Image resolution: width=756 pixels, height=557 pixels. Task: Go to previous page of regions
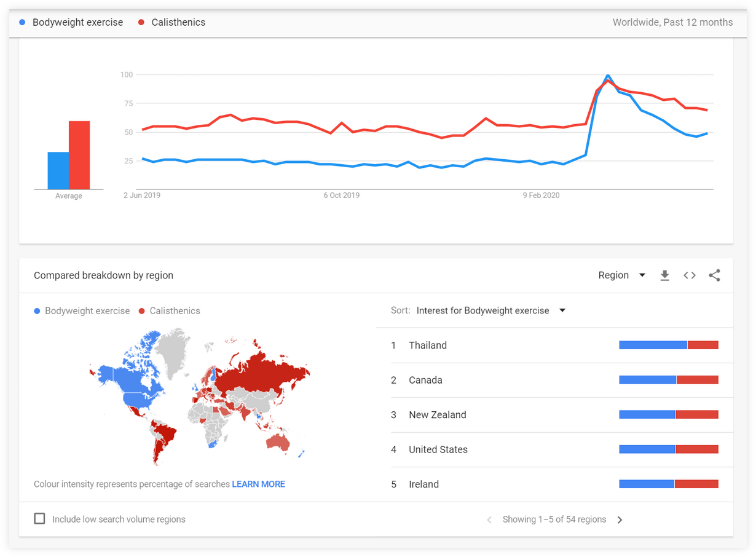[x=489, y=519]
